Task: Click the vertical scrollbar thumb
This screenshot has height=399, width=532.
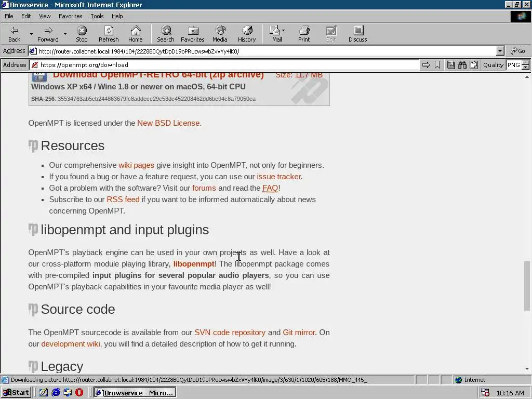Action: click(527, 285)
